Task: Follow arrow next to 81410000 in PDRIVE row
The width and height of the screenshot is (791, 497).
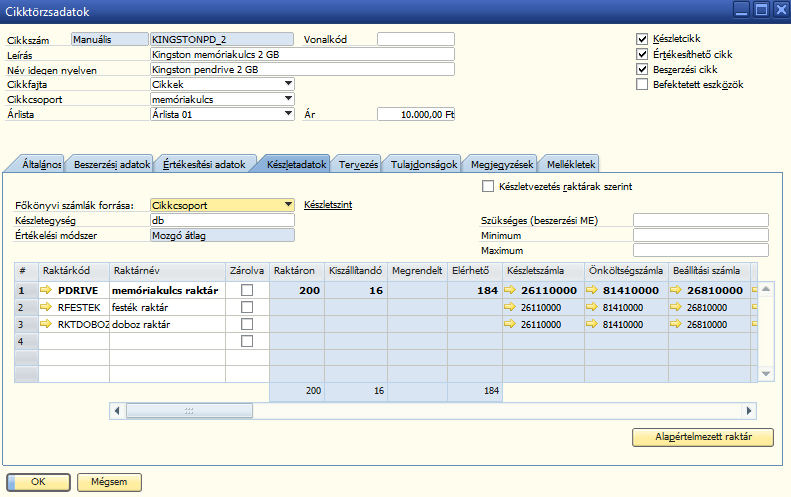Action: click(592, 290)
